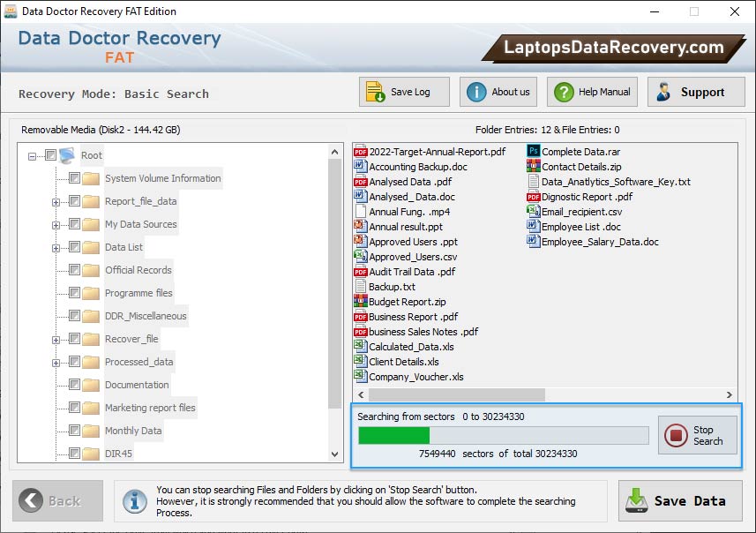
Task: Tick the DDR_Miscellaneous checkbox
Action: [74, 315]
